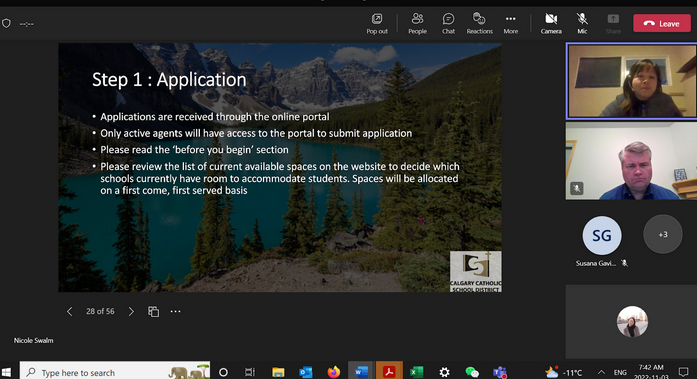Click the ENG language indicator

pyautogui.click(x=620, y=372)
